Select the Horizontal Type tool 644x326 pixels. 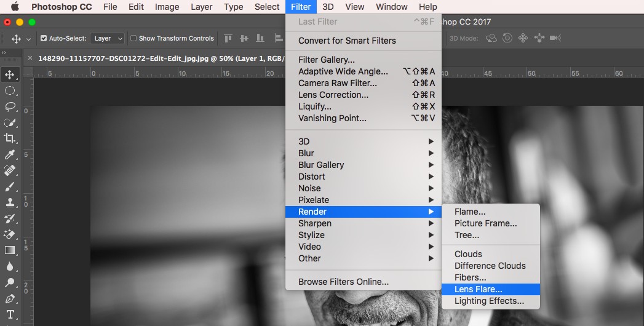click(x=10, y=314)
